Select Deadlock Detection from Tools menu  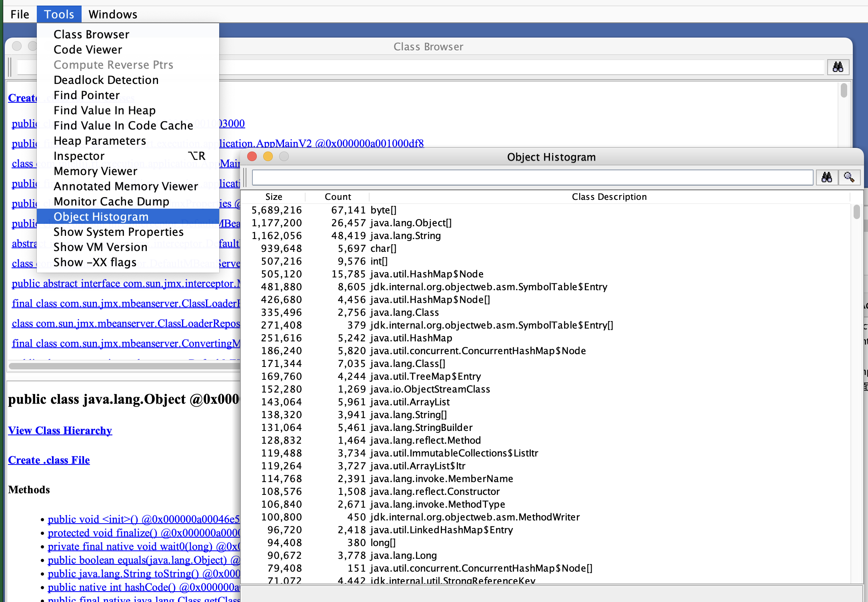point(106,80)
